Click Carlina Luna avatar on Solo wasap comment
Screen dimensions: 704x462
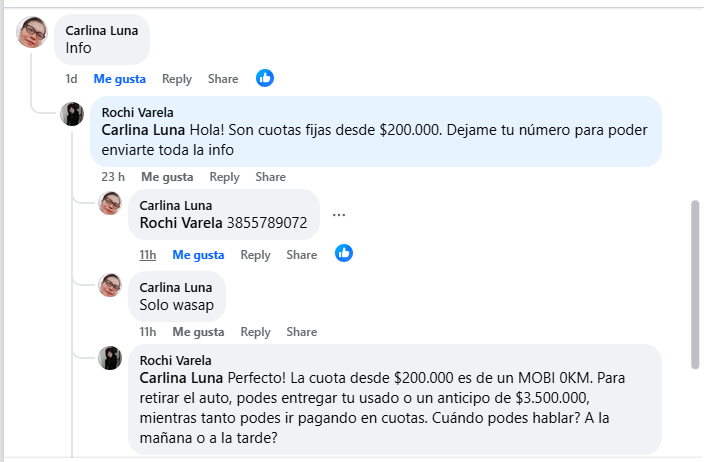[110, 285]
